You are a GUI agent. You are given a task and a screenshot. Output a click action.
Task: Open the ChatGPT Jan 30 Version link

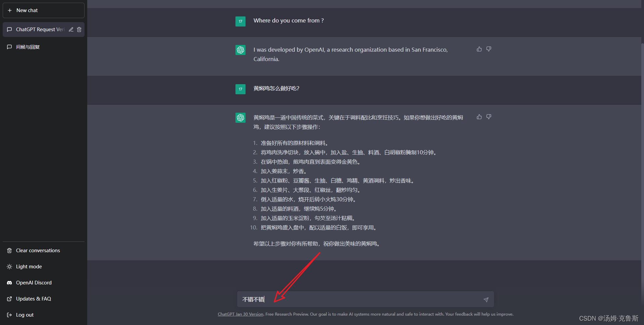240,314
